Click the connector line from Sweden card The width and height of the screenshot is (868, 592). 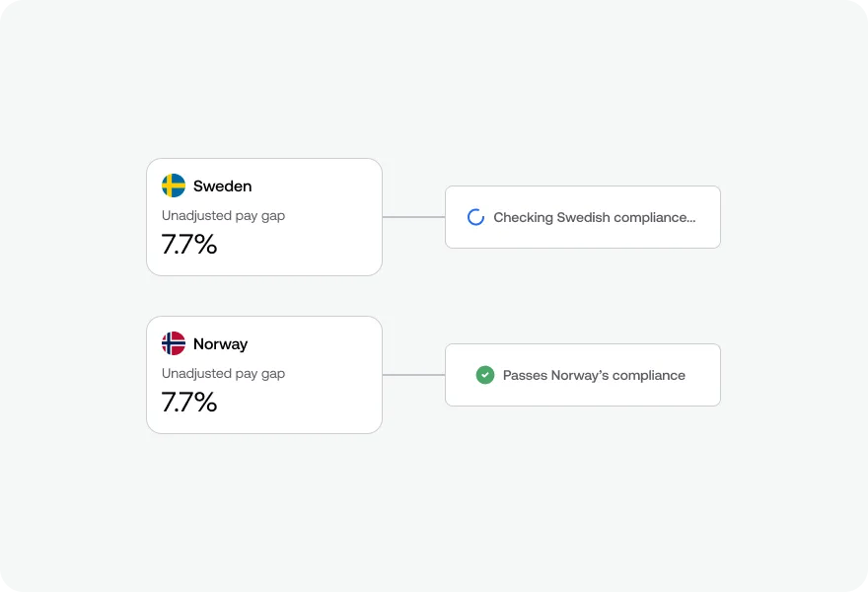pos(413,217)
